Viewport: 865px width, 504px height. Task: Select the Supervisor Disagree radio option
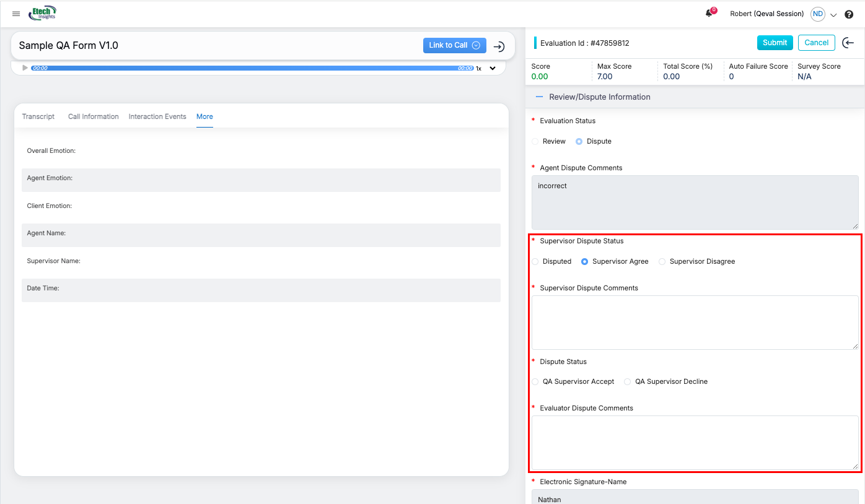662,262
